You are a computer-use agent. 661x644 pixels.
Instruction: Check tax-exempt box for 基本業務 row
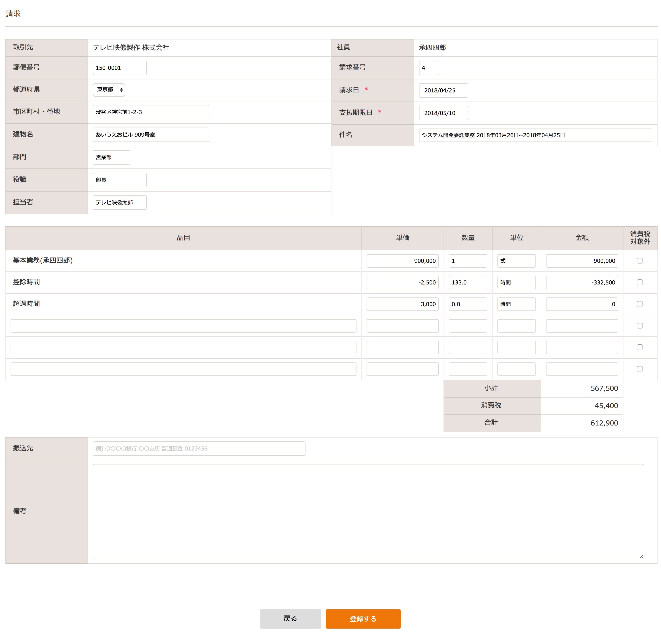(x=639, y=260)
